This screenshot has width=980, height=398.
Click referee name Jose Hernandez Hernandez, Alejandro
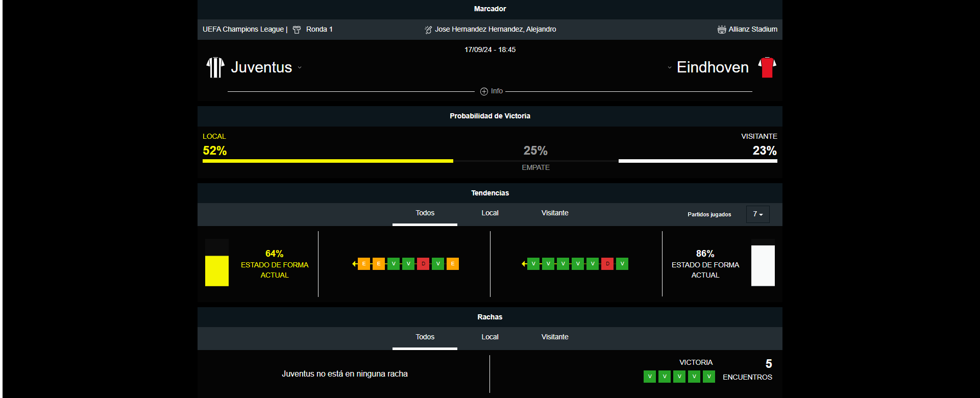(x=496, y=30)
